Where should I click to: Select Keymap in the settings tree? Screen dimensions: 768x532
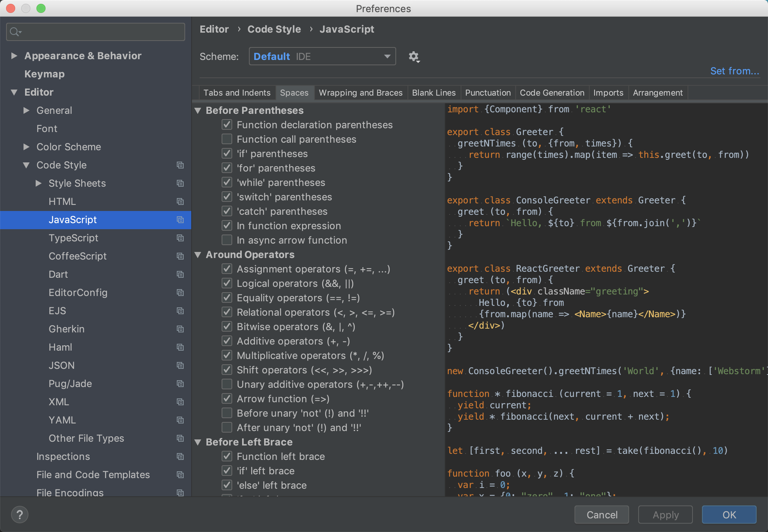click(44, 74)
